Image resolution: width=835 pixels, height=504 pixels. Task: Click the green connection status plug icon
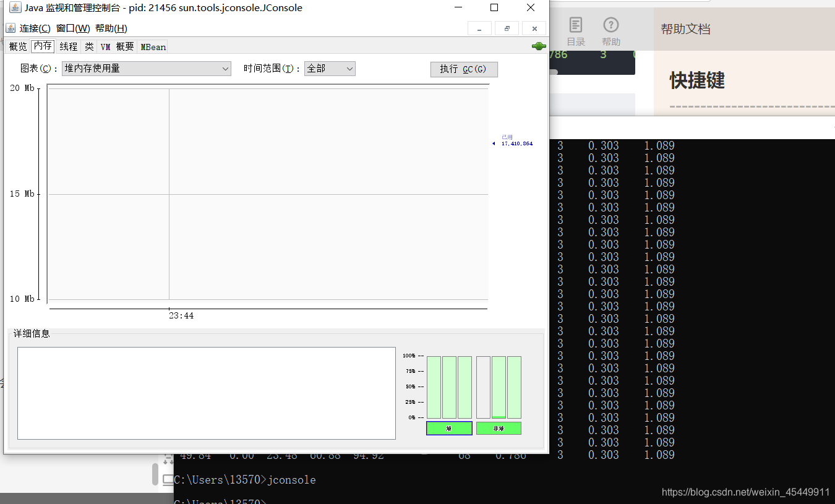point(538,46)
